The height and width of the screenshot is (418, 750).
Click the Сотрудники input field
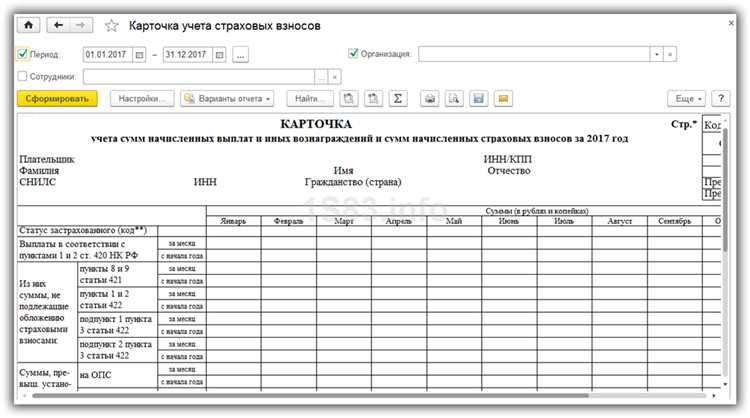pos(199,77)
